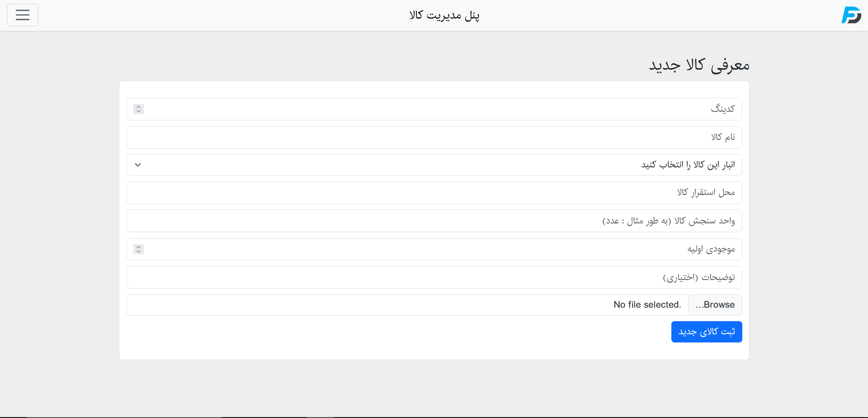Open the hamburger navigation menu
This screenshot has width=868, height=418.
click(x=23, y=15)
